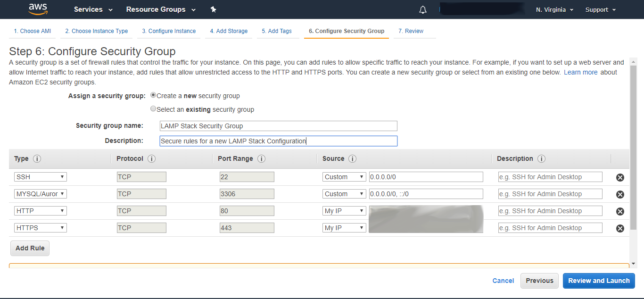Click the HTTP port range field 80

pyautogui.click(x=247, y=211)
